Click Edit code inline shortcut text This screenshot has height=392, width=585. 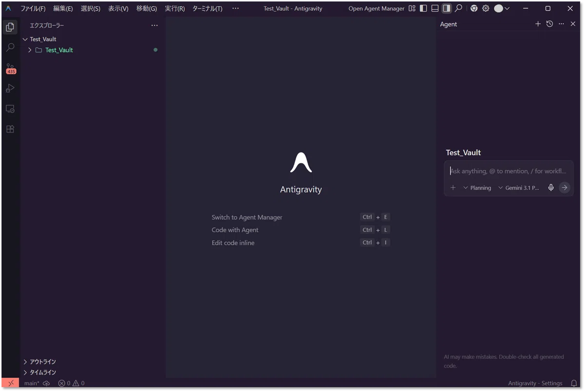(x=233, y=243)
